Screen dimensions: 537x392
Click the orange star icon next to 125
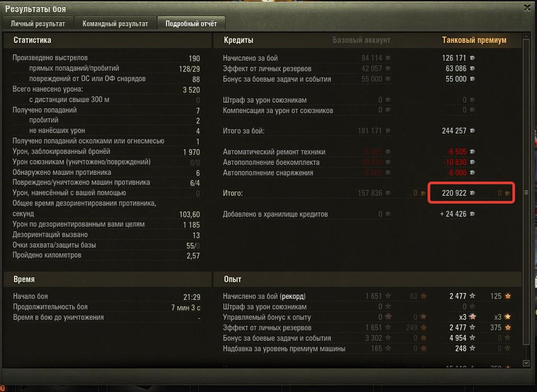pos(508,296)
